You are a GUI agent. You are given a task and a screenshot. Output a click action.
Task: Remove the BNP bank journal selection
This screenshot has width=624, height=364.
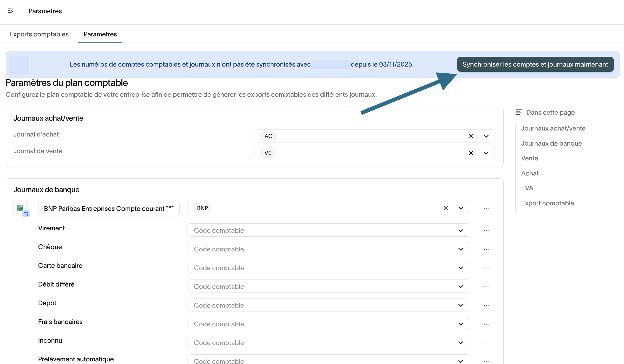445,208
